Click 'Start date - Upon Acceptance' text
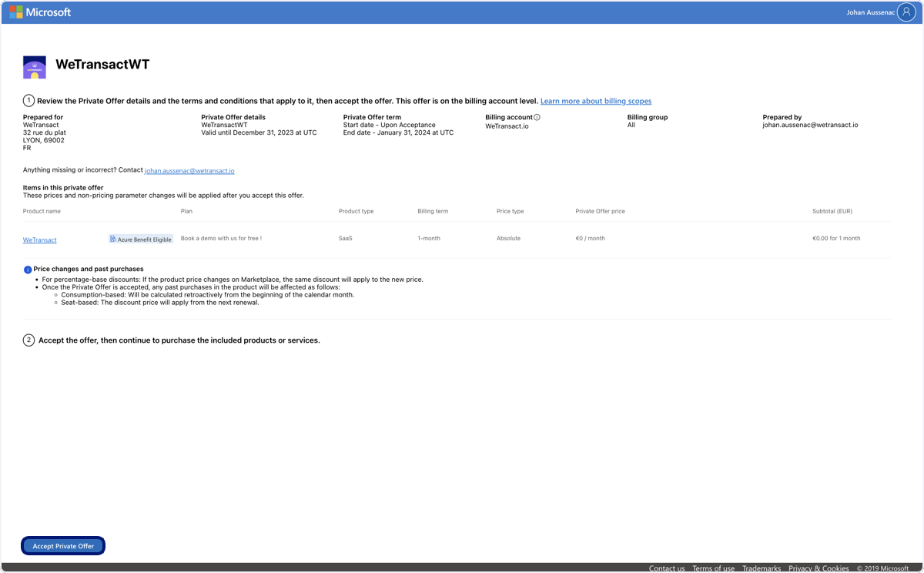The width and height of the screenshot is (924, 573). 390,125
